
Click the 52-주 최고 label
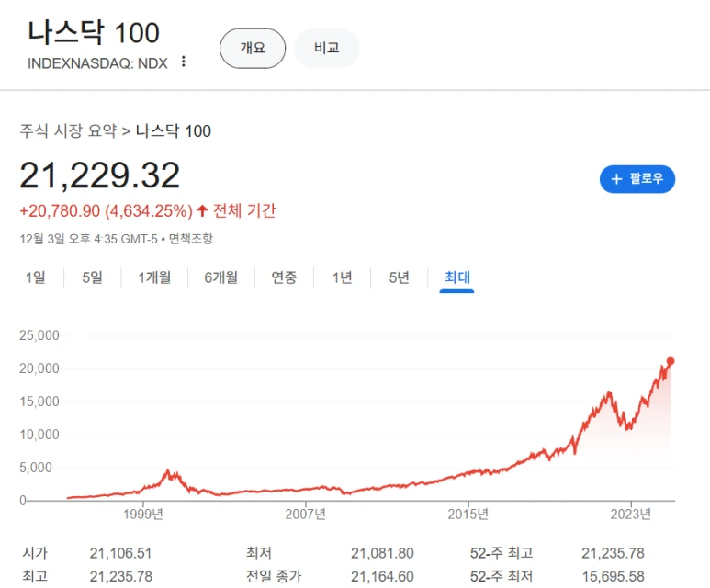tap(502, 553)
